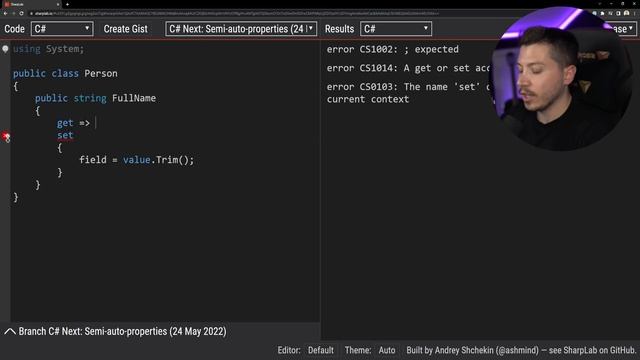The height and width of the screenshot is (360, 640).
Task: Click the Results label
Action: point(339,29)
